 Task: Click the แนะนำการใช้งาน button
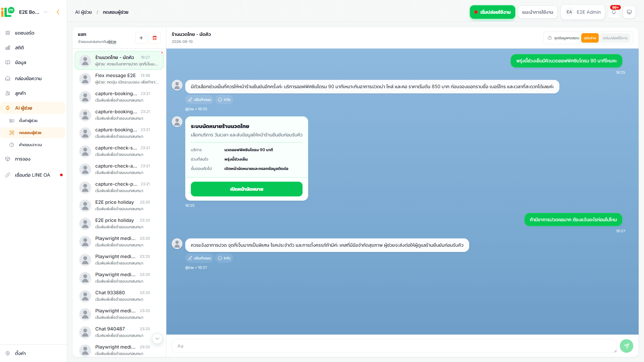click(x=538, y=12)
